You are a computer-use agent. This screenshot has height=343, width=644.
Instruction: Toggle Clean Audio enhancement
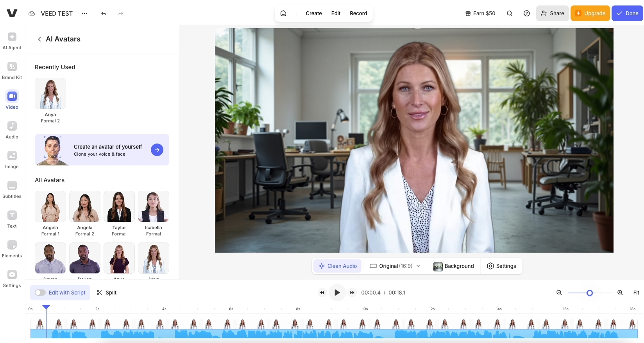(x=338, y=266)
